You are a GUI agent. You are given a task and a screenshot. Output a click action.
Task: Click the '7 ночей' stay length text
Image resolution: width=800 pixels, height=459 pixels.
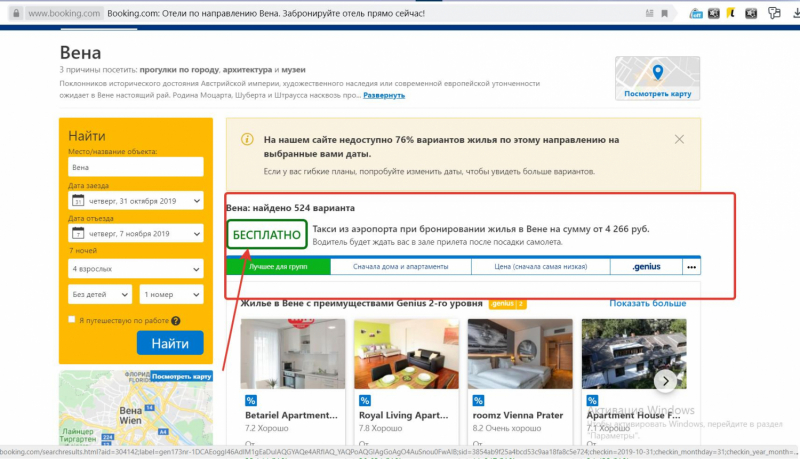click(x=82, y=250)
